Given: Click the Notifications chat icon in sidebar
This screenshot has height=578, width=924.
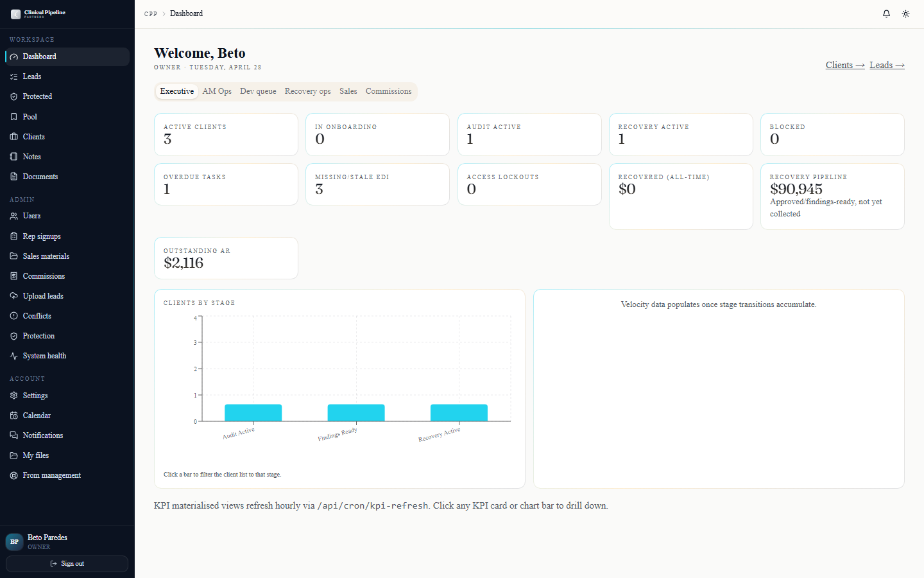Looking at the screenshot, I should [14, 435].
